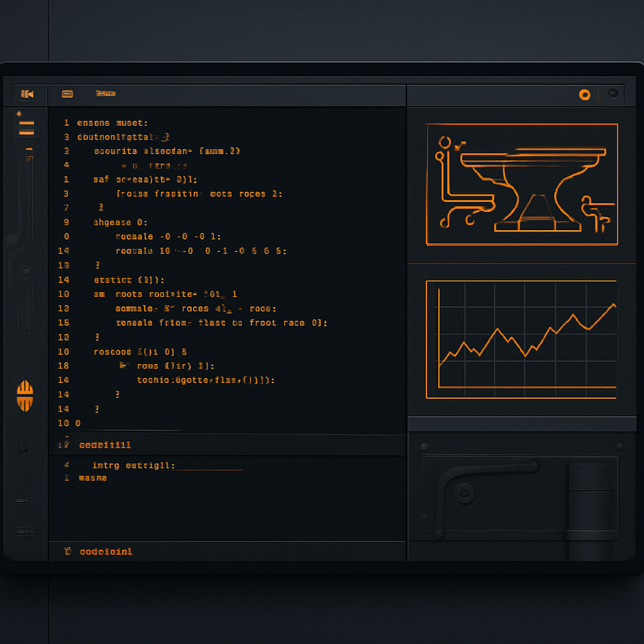The height and width of the screenshot is (644, 644).
Task: Select the line chart panel on the right
Action: click(522, 340)
